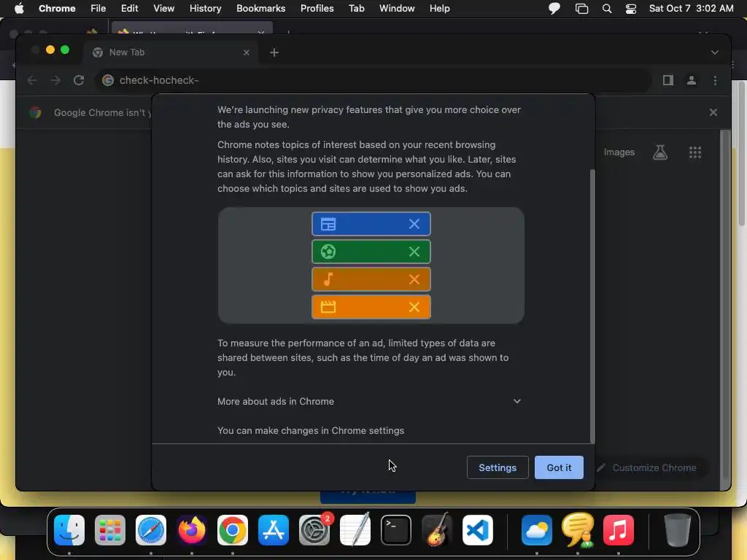Open the Chrome three-dot menu

pos(715,80)
